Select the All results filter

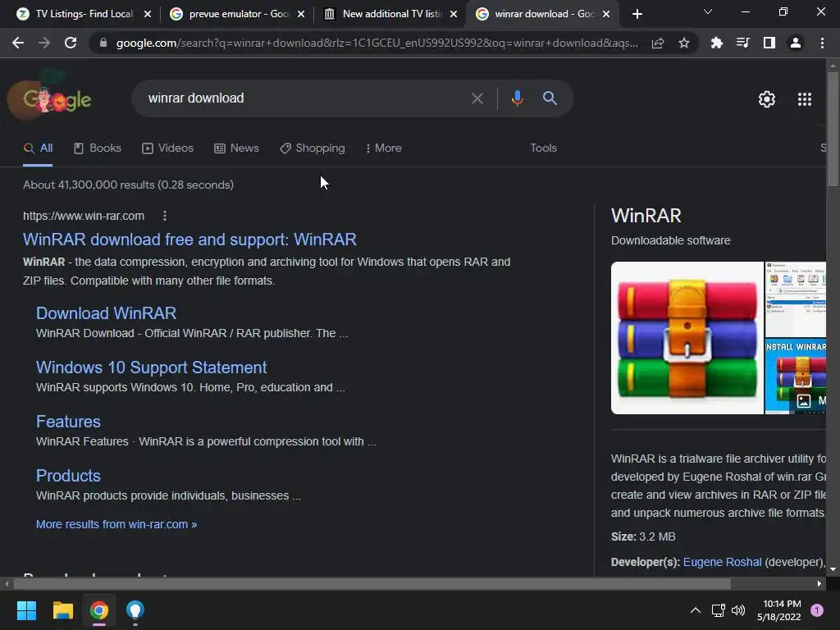[38, 148]
